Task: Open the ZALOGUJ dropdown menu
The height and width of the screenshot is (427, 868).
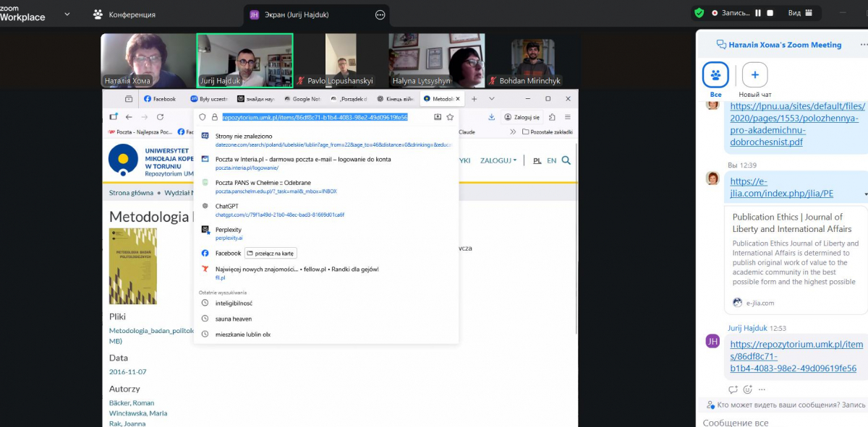Action: click(x=498, y=160)
